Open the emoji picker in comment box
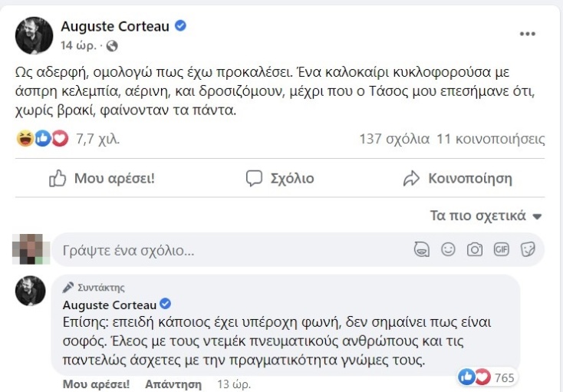The width and height of the screenshot is (563, 392). (x=448, y=249)
